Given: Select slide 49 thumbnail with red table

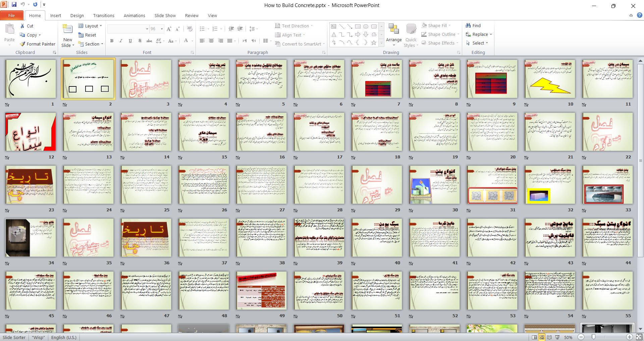Looking at the screenshot, I should (261, 290).
